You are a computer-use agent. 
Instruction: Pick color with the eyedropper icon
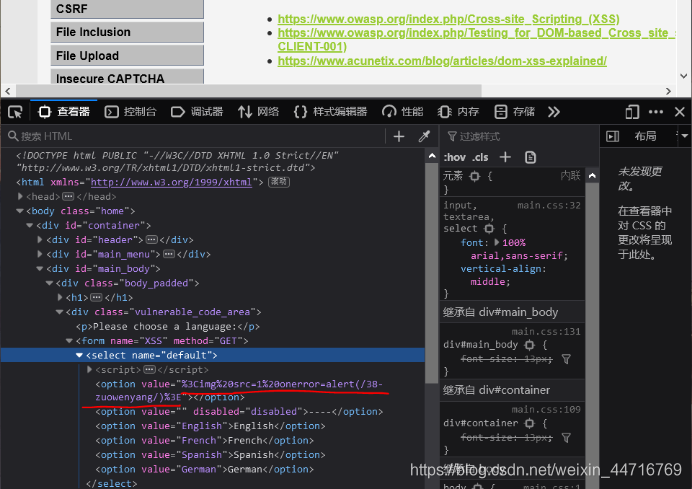pos(424,136)
